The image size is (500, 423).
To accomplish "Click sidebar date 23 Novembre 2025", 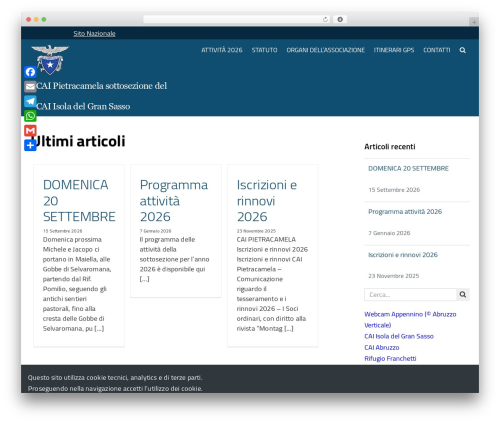I will coord(393,276).
